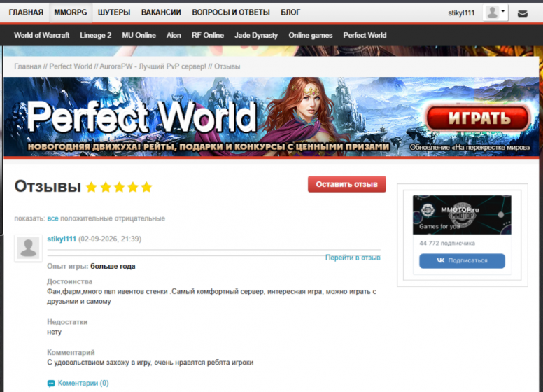Show все reviews filter
Screen dimensions: 543x392
(x=52, y=218)
